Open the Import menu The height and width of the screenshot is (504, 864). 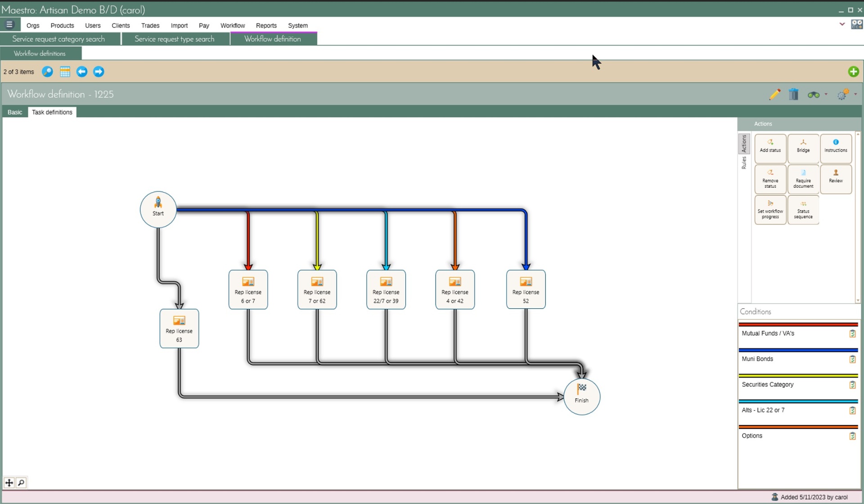pyautogui.click(x=179, y=26)
